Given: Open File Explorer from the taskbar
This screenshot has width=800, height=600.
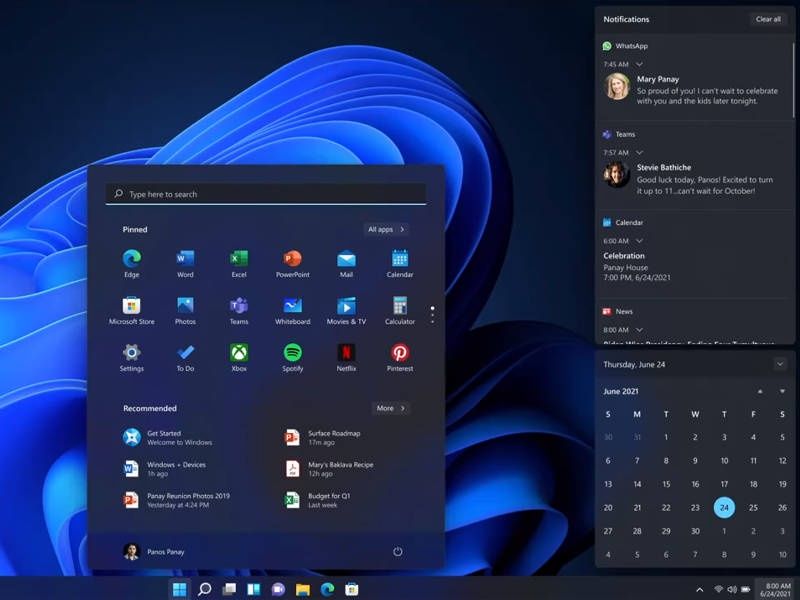Looking at the screenshot, I should click(x=303, y=589).
